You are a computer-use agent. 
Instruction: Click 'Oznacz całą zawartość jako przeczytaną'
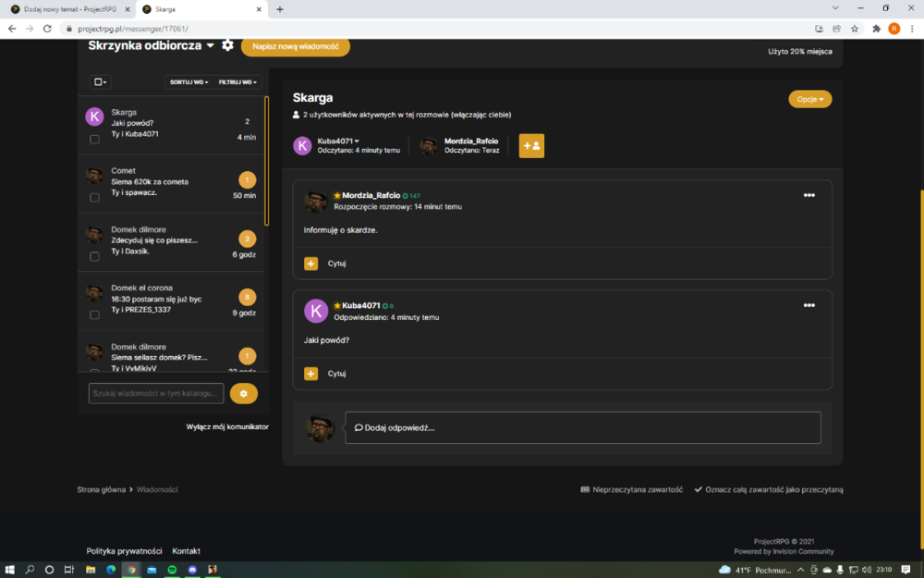coord(769,489)
